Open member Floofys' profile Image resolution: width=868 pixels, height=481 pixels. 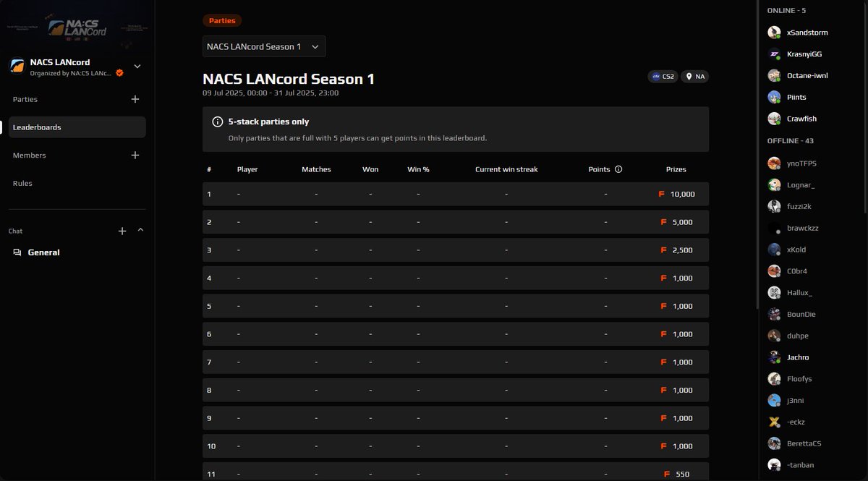coord(799,379)
